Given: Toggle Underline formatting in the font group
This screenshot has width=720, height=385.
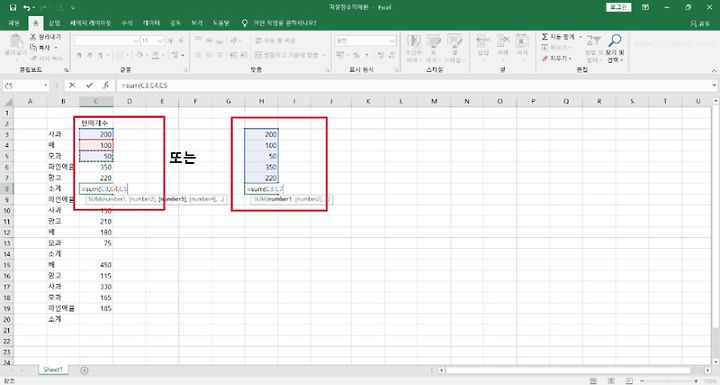Looking at the screenshot, I should [100, 55].
